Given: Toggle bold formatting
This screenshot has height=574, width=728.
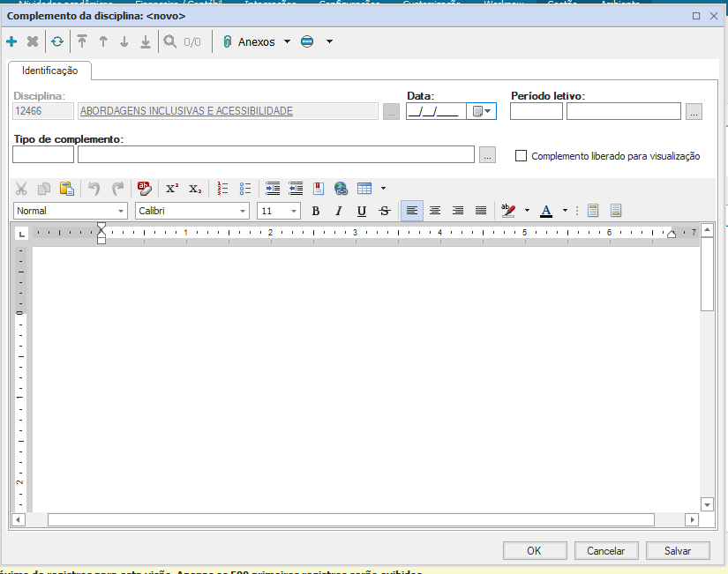Looking at the screenshot, I should (316, 211).
